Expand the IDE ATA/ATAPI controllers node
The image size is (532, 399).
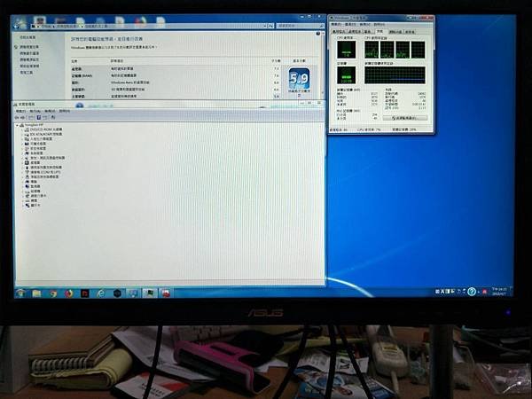22,135
